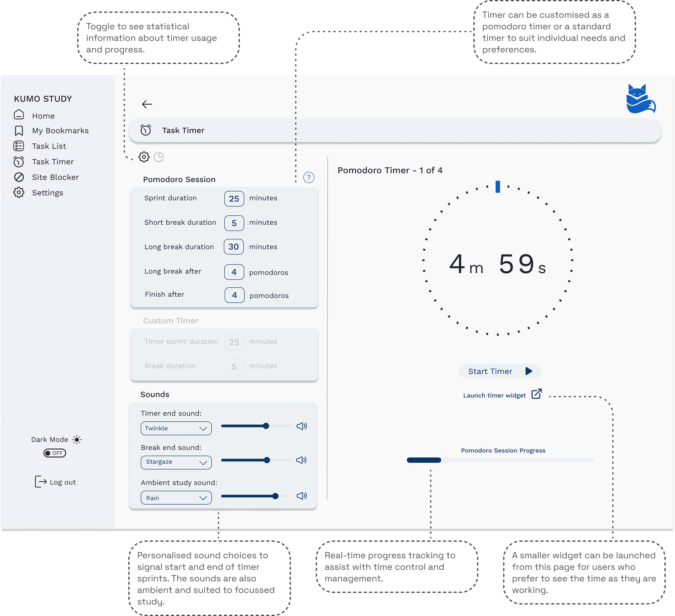Open Site Blocker in the sidebar
Screen dimensions: 675x616
(x=55, y=177)
